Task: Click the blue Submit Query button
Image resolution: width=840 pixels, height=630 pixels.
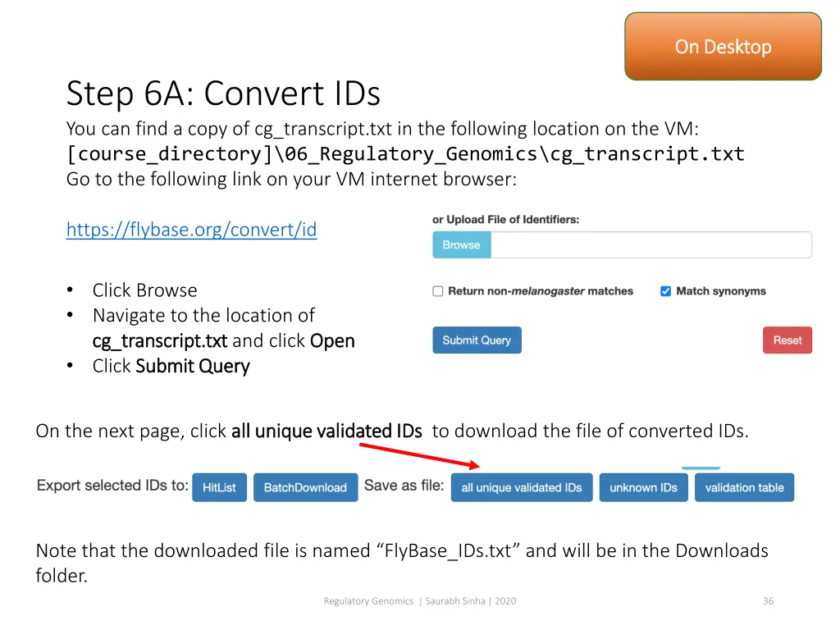Action: 477,340
